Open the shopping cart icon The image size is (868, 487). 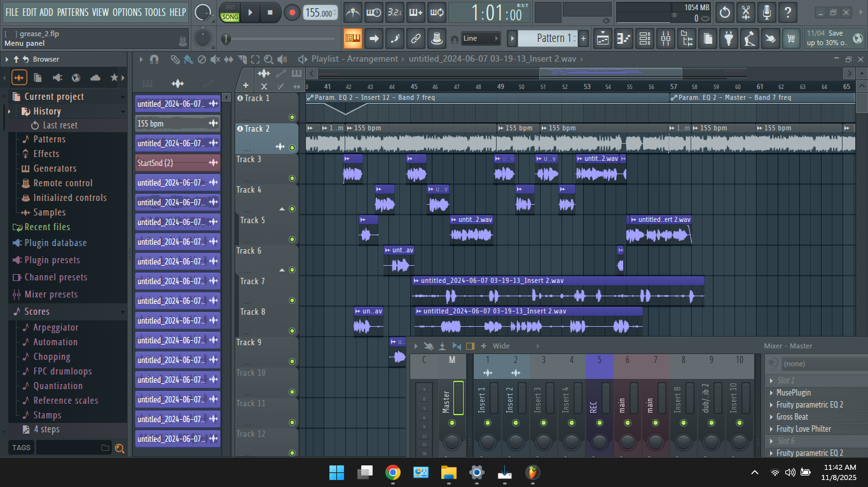coord(791,38)
